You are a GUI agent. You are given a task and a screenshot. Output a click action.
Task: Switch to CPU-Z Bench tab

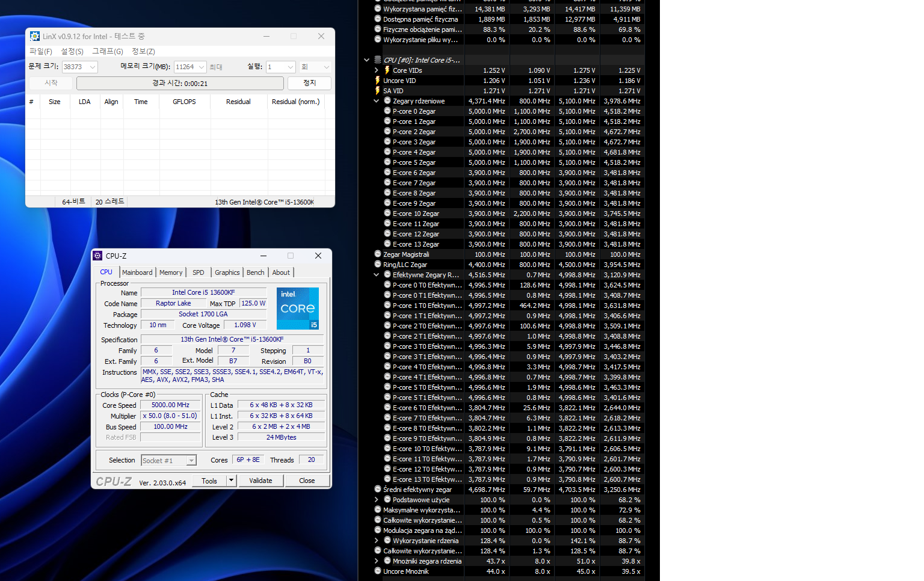tap(256, 272)
